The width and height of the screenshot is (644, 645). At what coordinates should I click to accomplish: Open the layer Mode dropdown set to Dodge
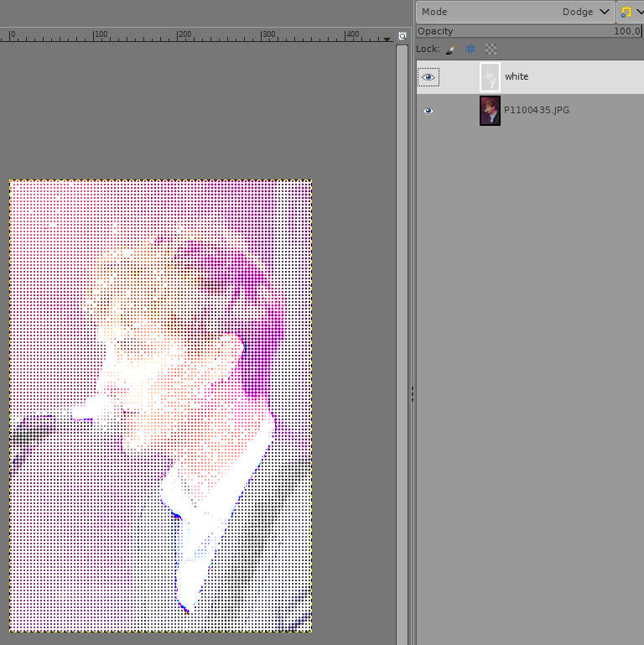515,12
